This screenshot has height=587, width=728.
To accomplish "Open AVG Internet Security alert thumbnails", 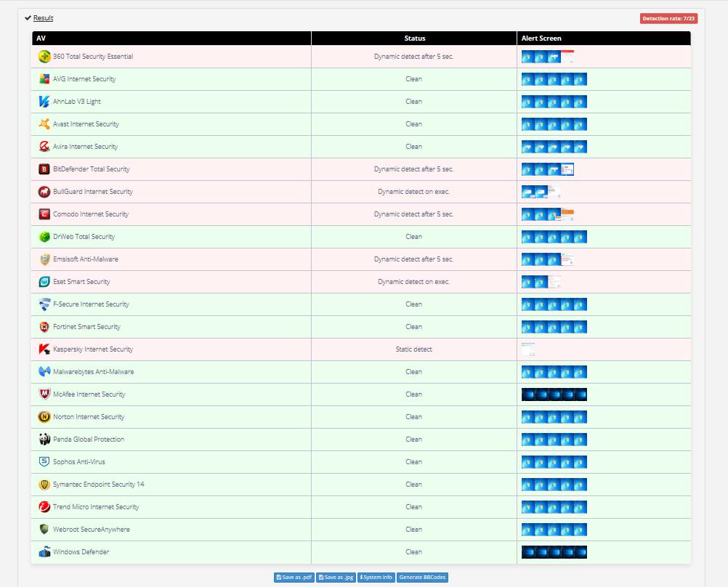I will tap(554, 79).
